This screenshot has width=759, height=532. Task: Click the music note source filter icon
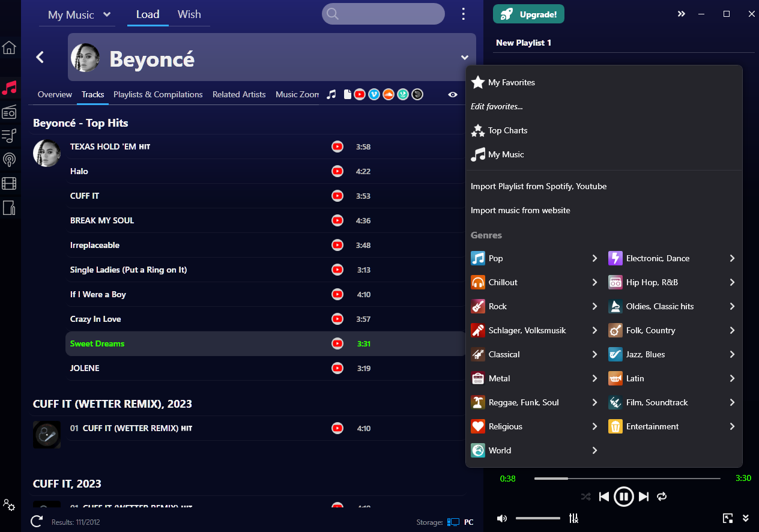[x=331, y=94]
